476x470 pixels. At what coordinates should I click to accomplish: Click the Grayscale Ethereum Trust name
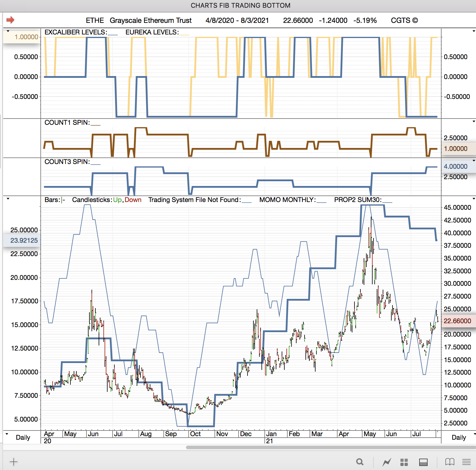(x=151, y=20)
